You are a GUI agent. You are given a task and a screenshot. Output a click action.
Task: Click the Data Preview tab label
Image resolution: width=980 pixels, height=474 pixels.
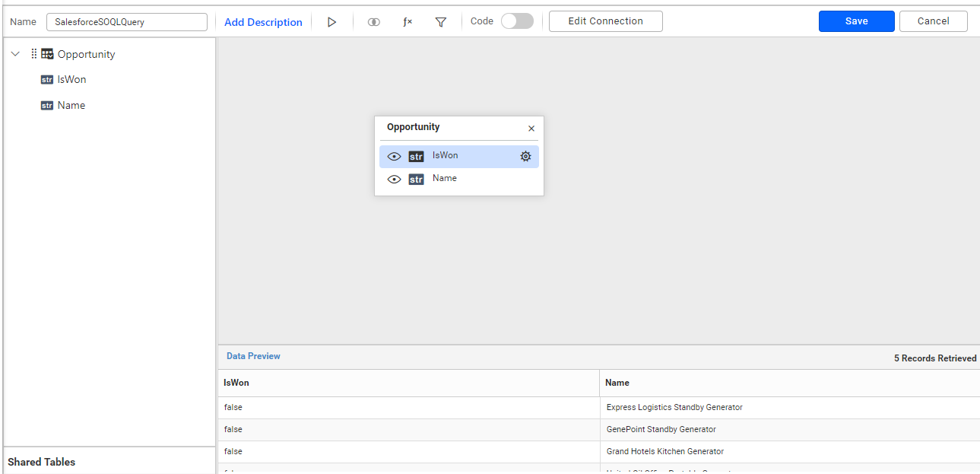253,355
